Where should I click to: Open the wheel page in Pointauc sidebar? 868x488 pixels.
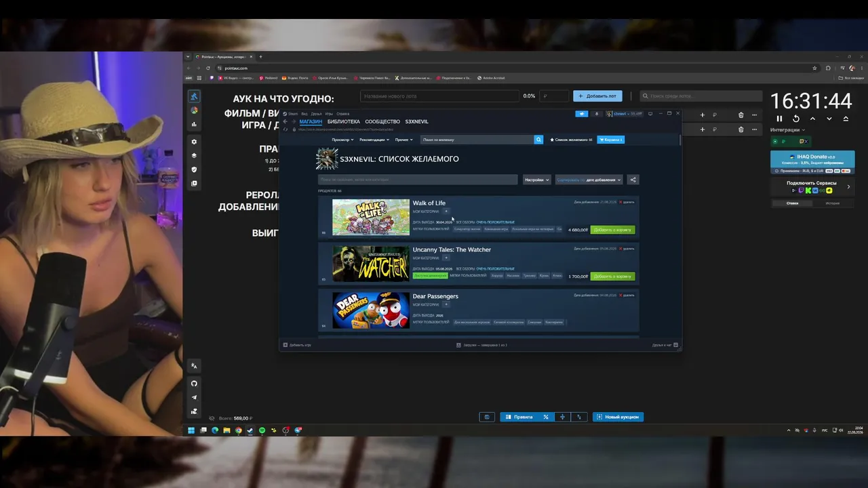(194, 110)
